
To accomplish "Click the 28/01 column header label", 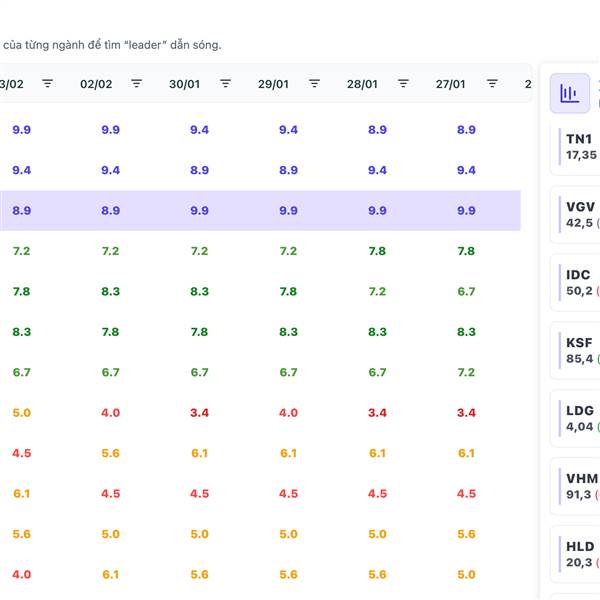I will (362, 84).
